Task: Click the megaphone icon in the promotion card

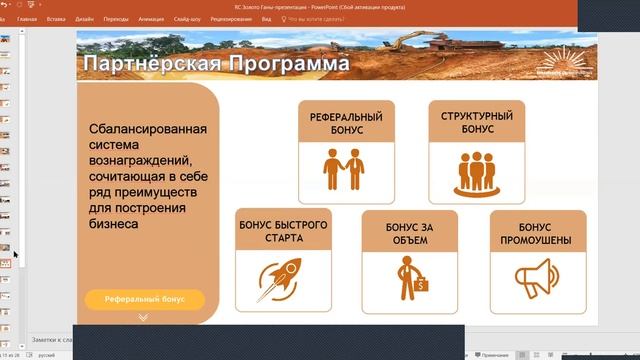Action: pyautogui.click(x=537, y=278)
